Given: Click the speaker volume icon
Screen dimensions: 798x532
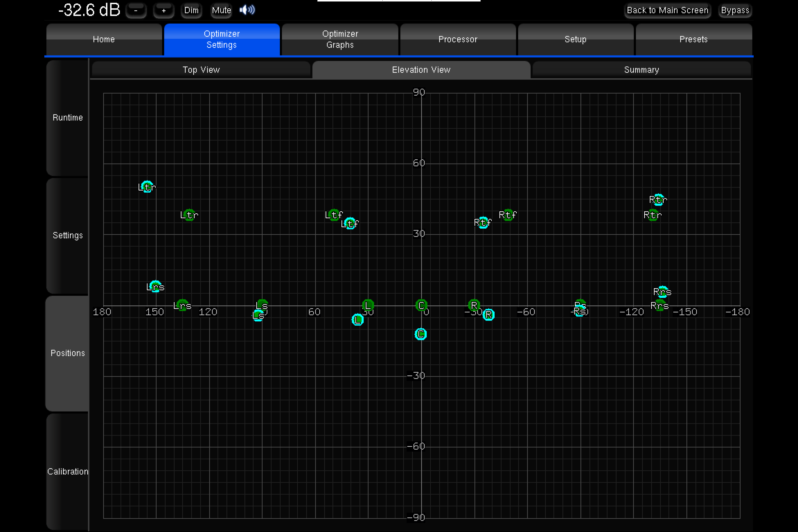Looking at the screenshot, I should 247,10.
